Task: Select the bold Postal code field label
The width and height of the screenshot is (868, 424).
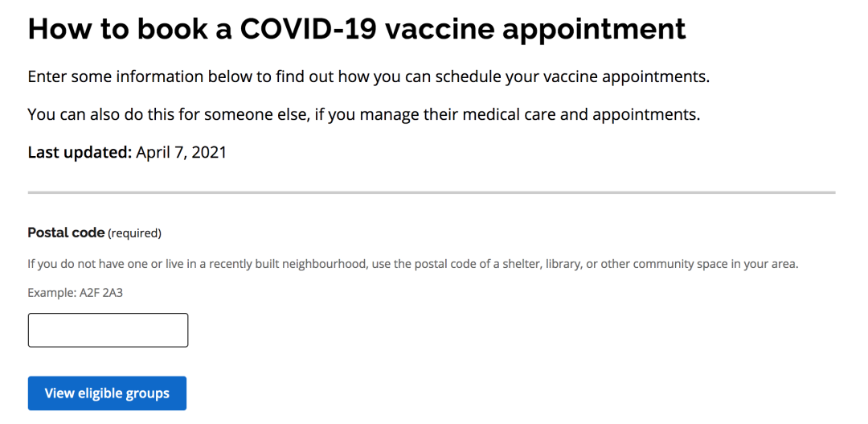Action: 66,233
